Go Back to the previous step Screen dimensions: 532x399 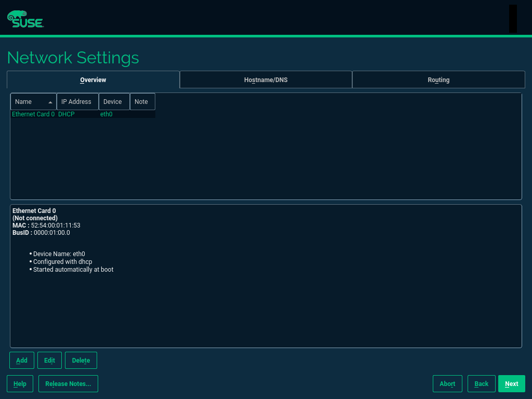pyautogui.click(x=481, y=384)
